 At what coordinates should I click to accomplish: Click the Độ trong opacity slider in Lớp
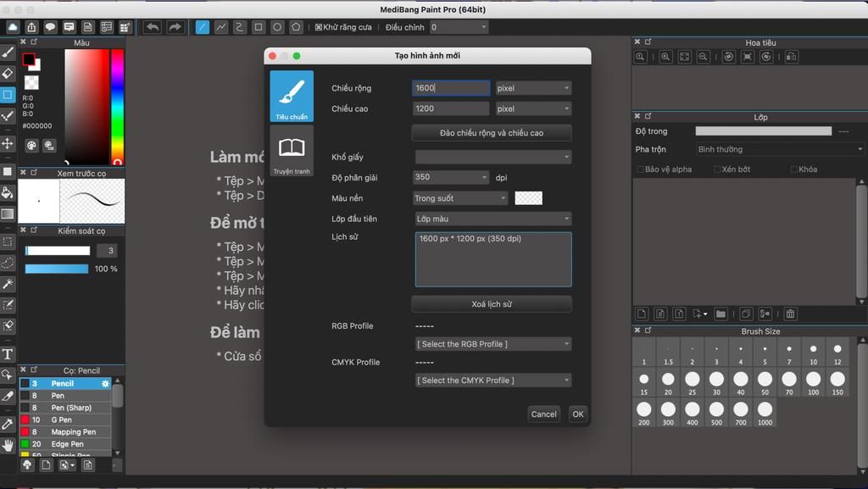coord(764,131)
